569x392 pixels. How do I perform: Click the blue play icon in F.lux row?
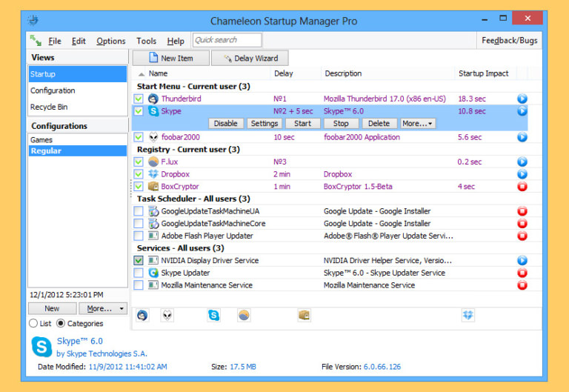522,162
